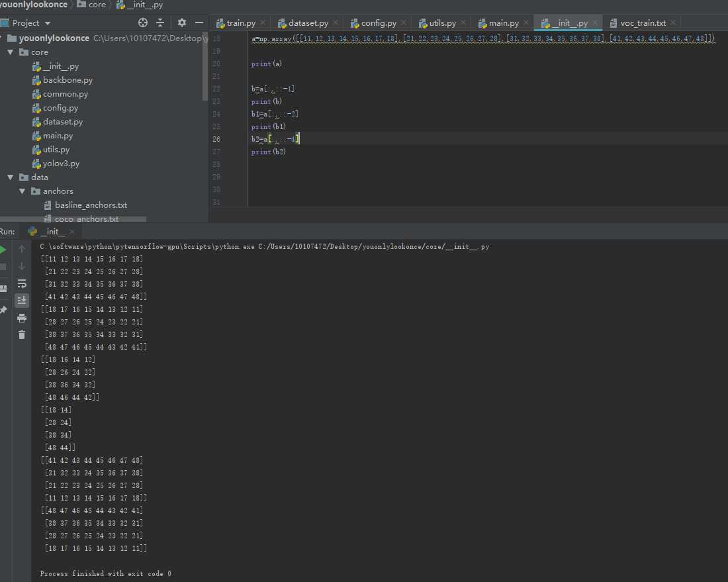Close the dataset.py tab

coord(336,23)
